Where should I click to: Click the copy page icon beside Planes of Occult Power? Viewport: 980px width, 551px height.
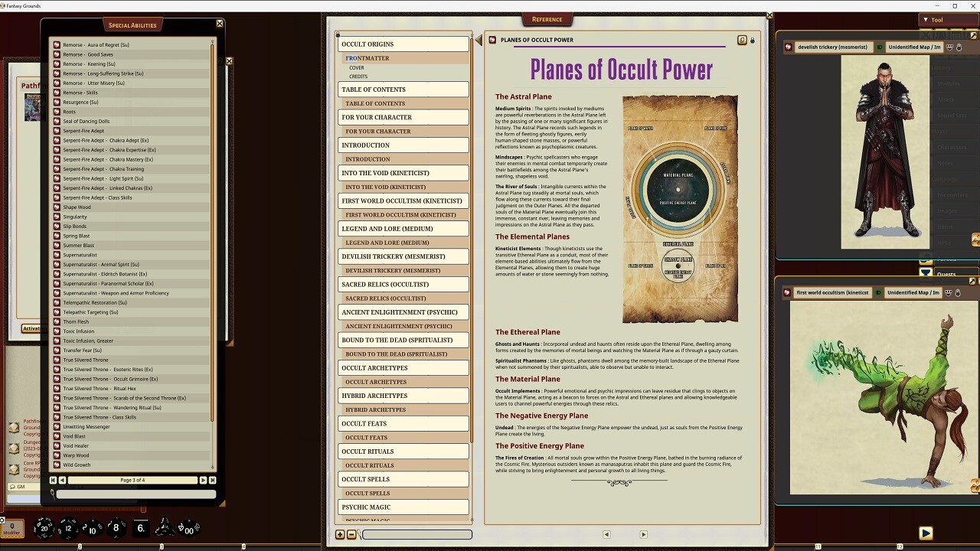coord(741,40)
